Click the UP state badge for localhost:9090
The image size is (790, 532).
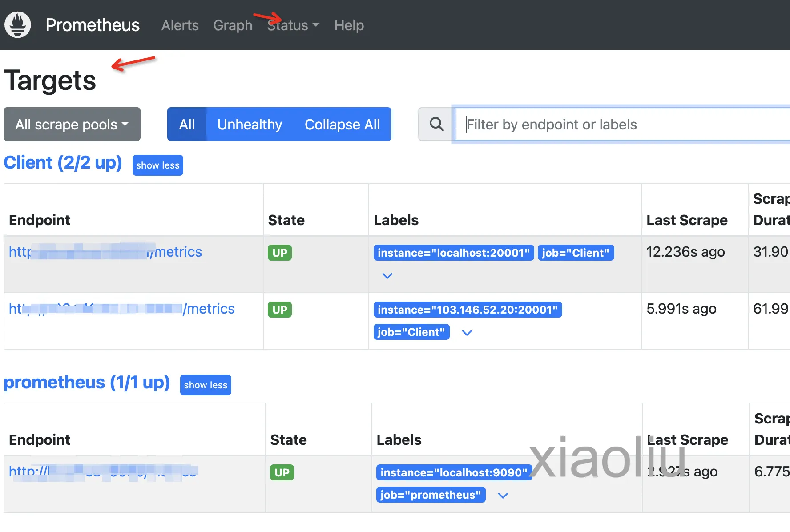tap(282, 472)
